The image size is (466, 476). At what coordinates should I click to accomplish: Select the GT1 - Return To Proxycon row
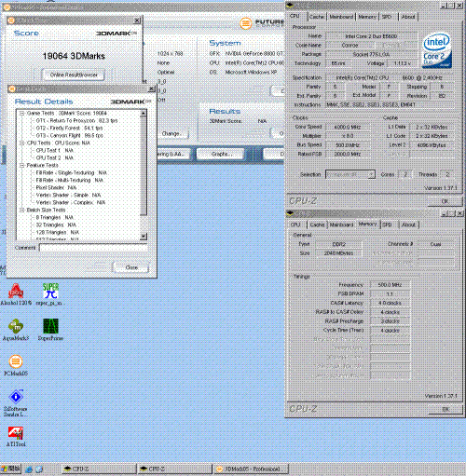(76, 120)
